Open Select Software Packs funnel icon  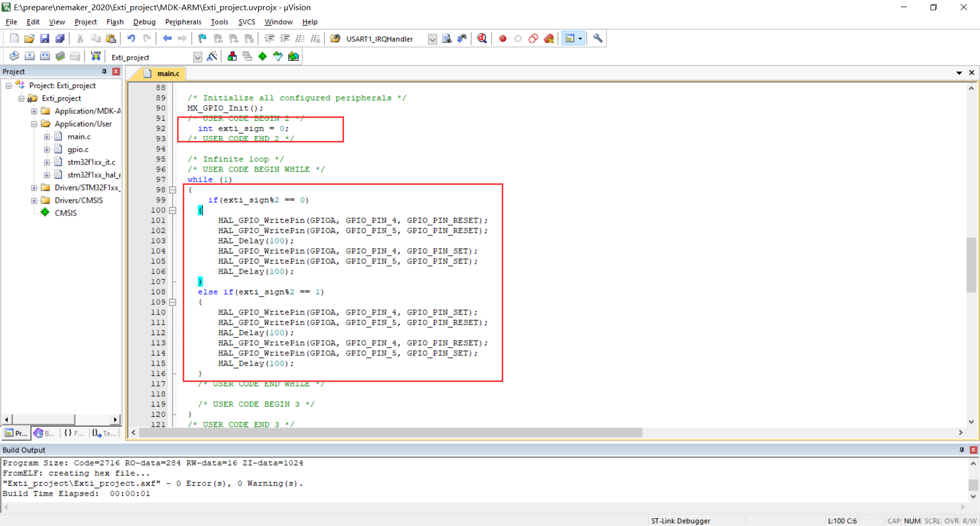(278, 56)
